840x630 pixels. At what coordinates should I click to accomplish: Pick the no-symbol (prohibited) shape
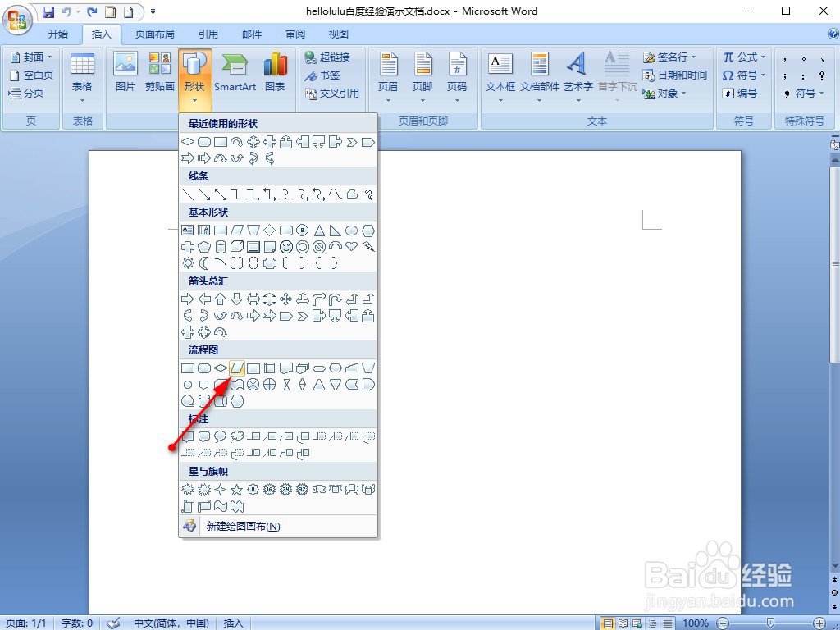click(x=319, y=246)
